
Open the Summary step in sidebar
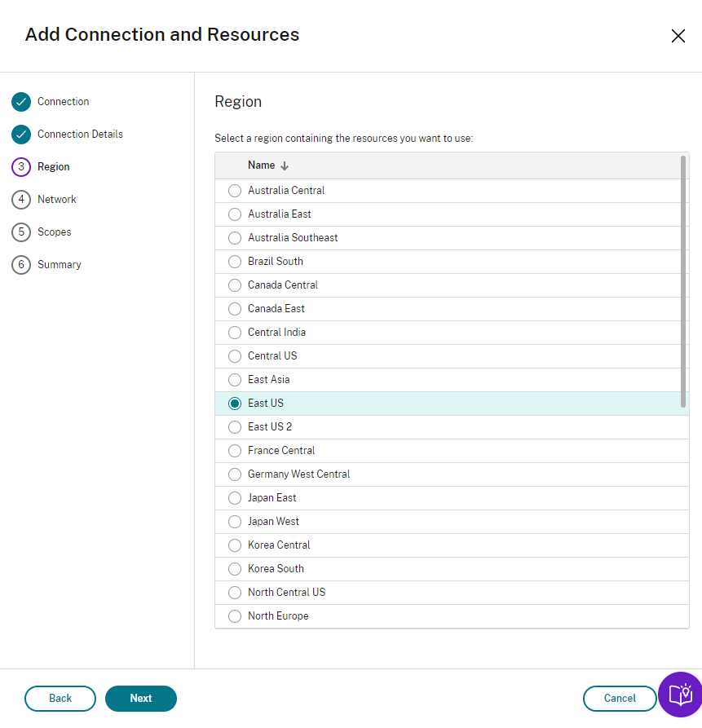click(60, 265)
